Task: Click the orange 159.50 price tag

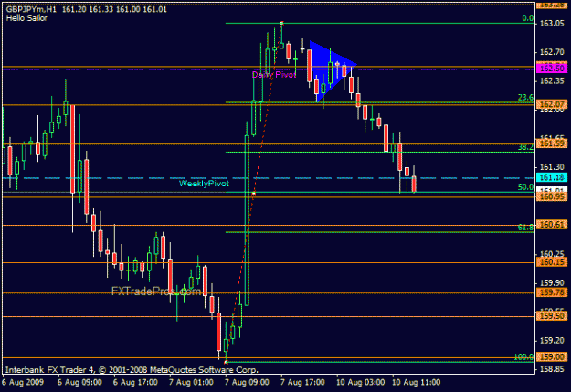Action: (x=552, y=316)
